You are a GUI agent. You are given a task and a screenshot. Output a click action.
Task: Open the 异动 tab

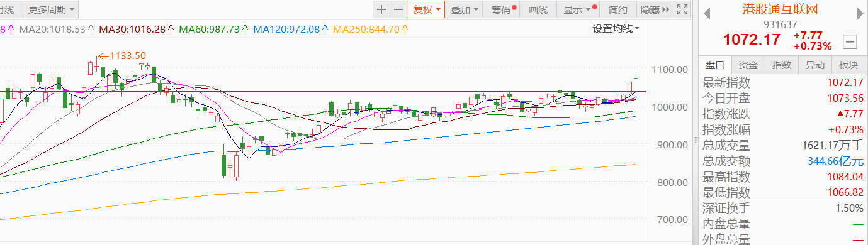[815, 65]
